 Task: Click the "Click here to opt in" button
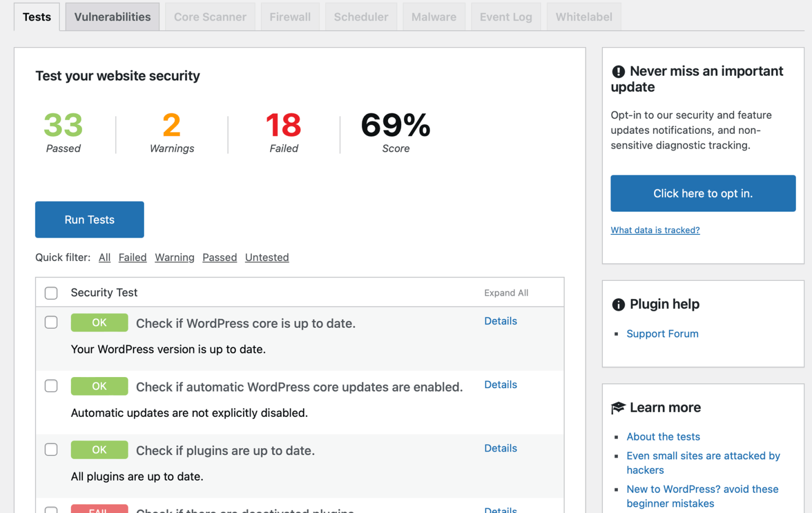click(703, 194)
